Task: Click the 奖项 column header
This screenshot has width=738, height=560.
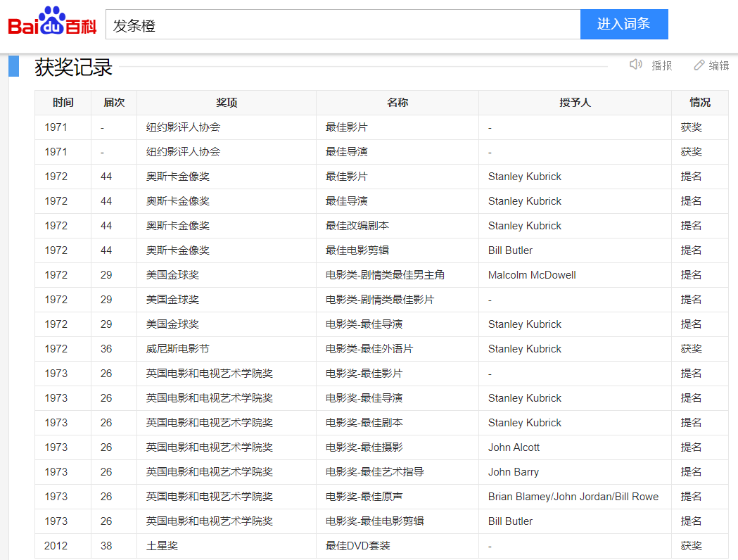Action: coord(227,103)
